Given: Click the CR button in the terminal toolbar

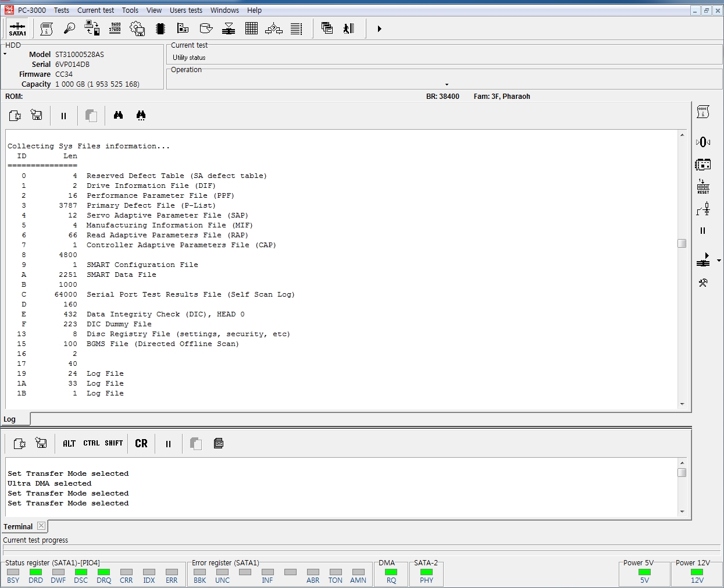Looking at the screenshot, I should tap(141, 443).
